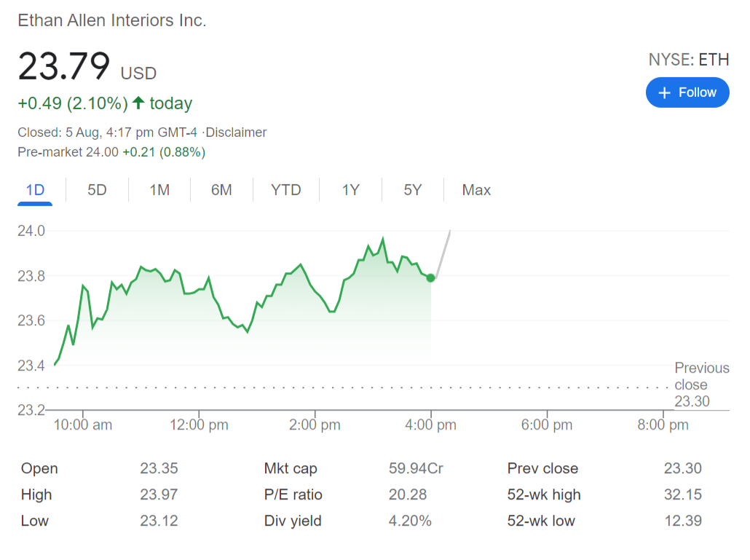The width and height of the screenshot is (750, 560).
Task: Open the Disclaimer link
Action: tap(236, 133)
